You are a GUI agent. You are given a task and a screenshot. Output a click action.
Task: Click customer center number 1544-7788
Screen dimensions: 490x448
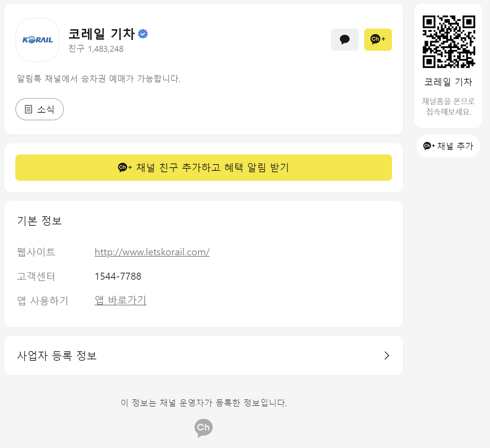tap(118, 276)
